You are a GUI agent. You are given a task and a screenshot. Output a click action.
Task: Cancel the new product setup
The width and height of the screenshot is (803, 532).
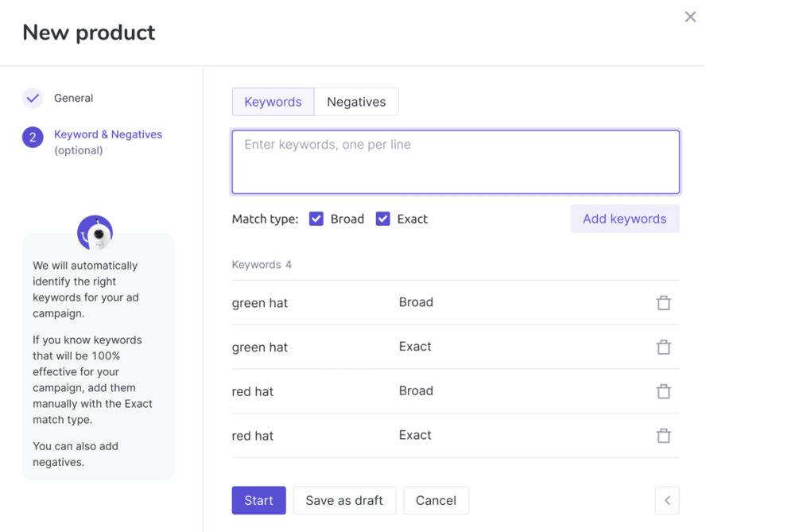click(x=436, y=500)
